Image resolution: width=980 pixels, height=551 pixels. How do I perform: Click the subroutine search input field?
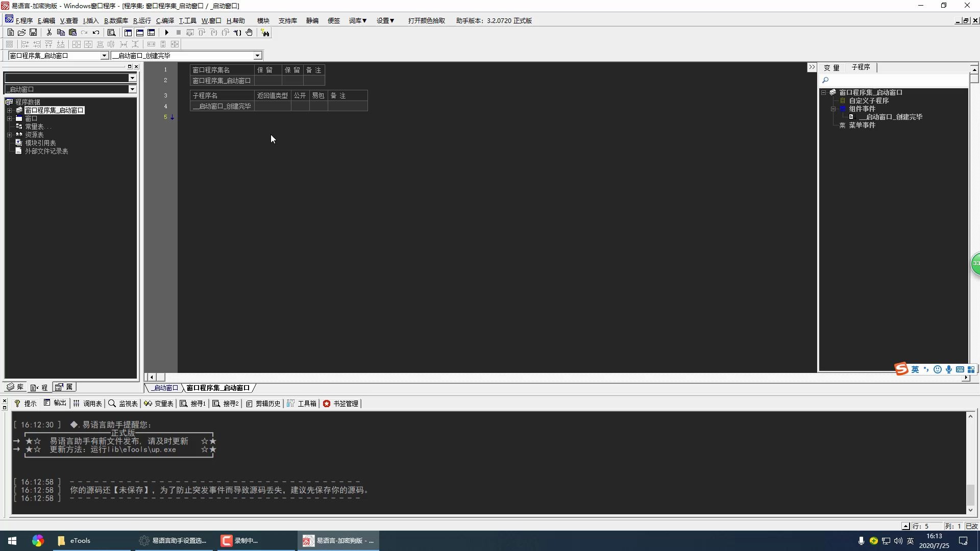(896, 80)
